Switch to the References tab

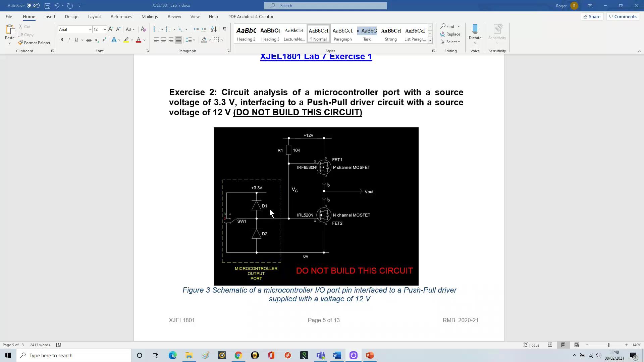[121, 16]
